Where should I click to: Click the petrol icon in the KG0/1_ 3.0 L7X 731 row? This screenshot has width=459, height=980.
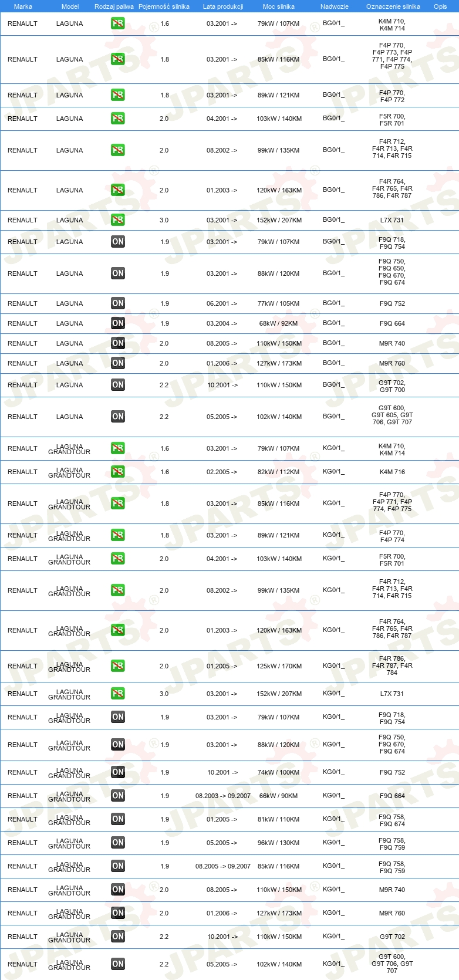pyautogui.click(x=118, y=694)
